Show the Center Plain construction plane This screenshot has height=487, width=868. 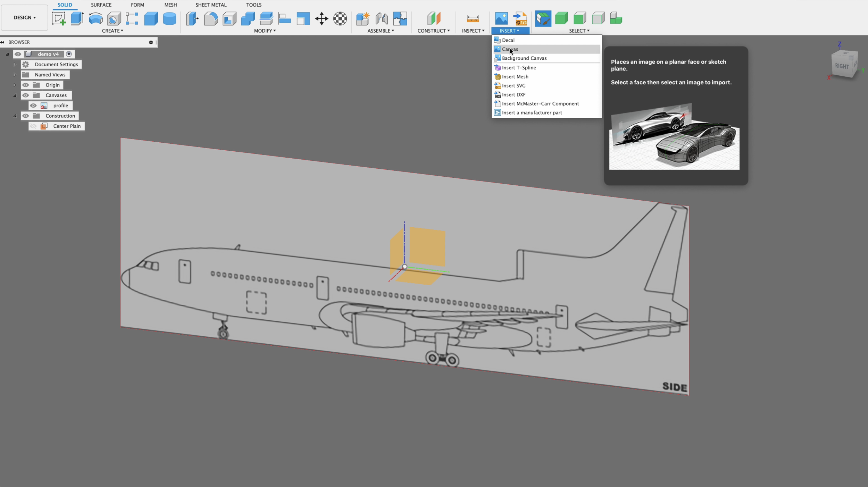33,126
